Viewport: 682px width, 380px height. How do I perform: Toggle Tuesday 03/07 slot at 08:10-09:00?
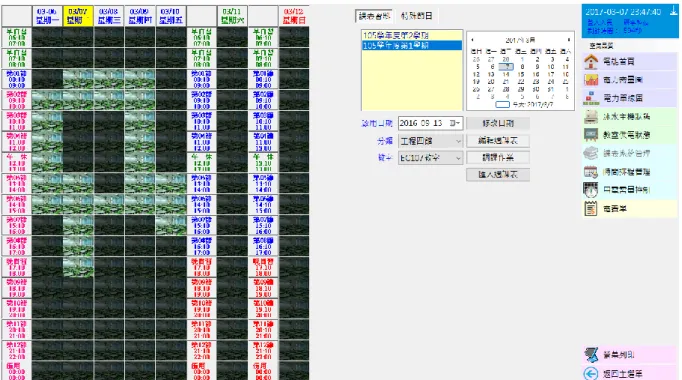pos(78,80)
